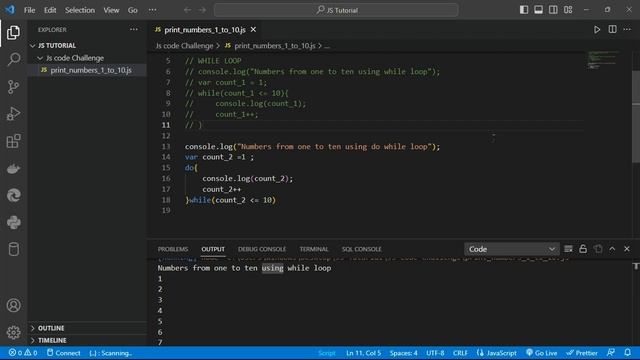This screenshot has height=360, width=640.
Task: Click the feedback icon in status bar
Action: [611, 353]
